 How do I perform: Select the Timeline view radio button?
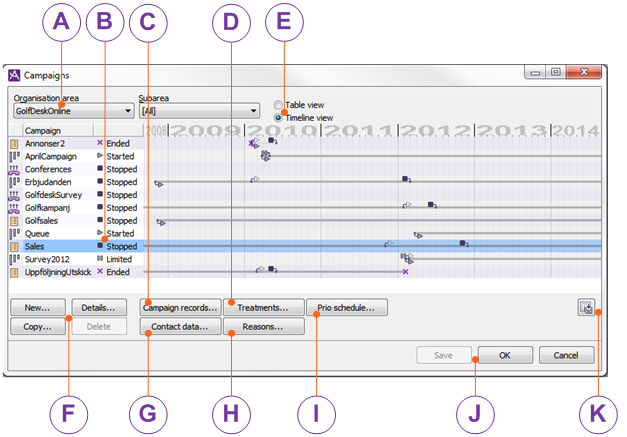[x=278, y=117]
